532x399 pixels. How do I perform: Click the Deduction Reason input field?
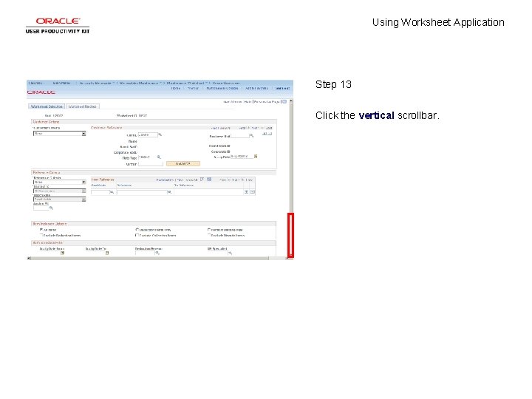145,253
